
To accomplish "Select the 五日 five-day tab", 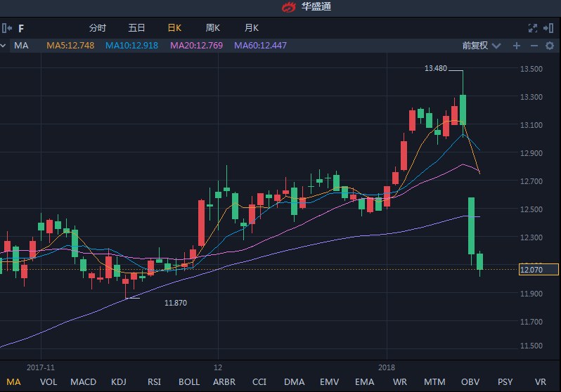I will pos(136,28).
